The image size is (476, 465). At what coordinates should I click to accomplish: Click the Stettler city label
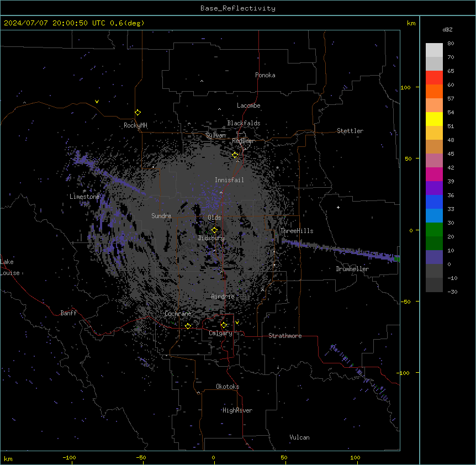pos(350,131)
